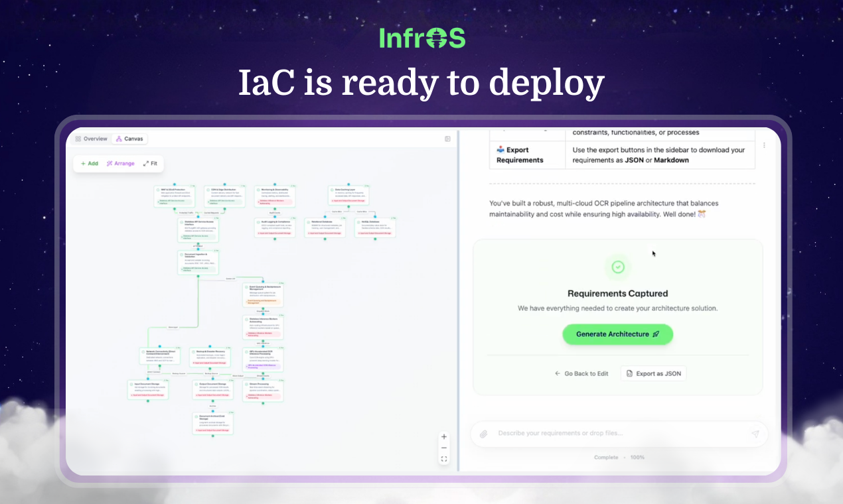Click the Go Back to Edit link
The height and width of the screenshot is (504, 843).
point(581,373)
